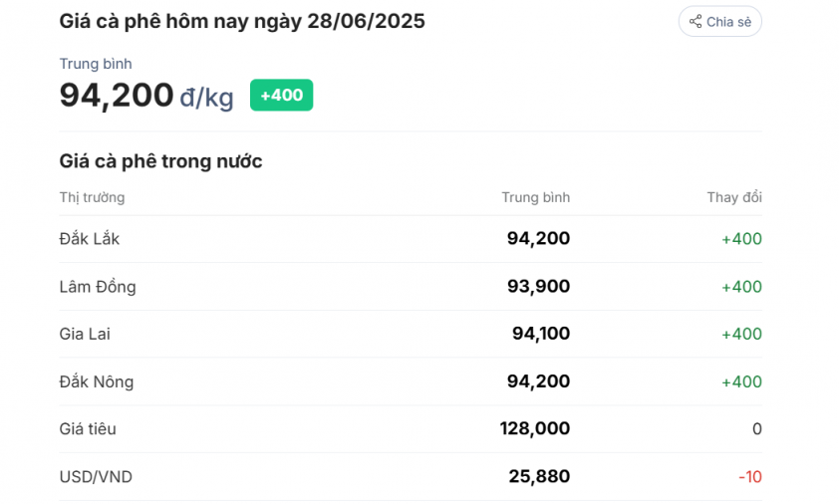The width and height of the screenshot is (839, 504).
Task: Select the Đắk Lắk market row
Action: click(90, 239)
